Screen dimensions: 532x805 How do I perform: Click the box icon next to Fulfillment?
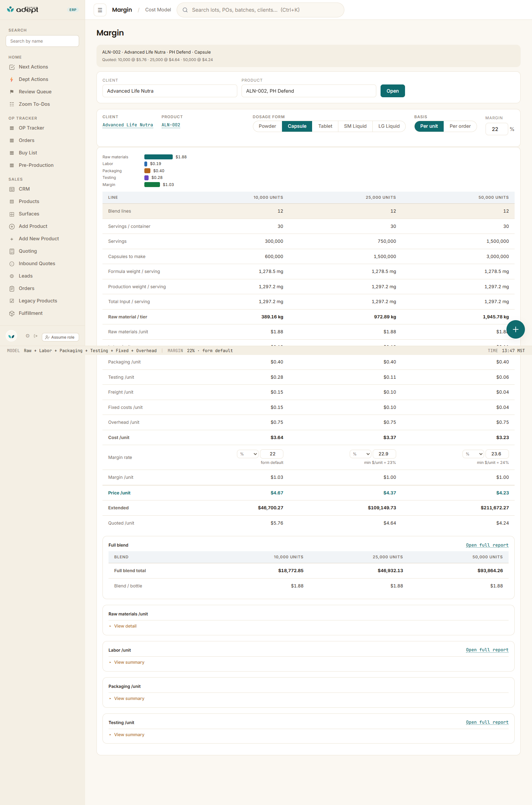point(12,313)
